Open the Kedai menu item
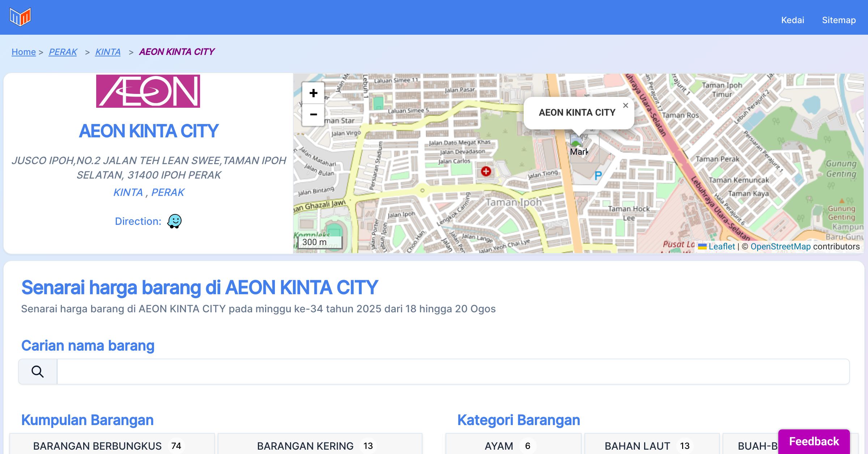This screenshot has width=868, height=454. click(792, 20)
